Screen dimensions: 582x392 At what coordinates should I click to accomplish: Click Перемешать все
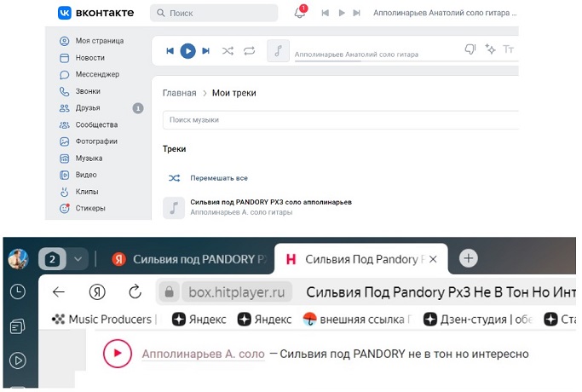(219, 178)
